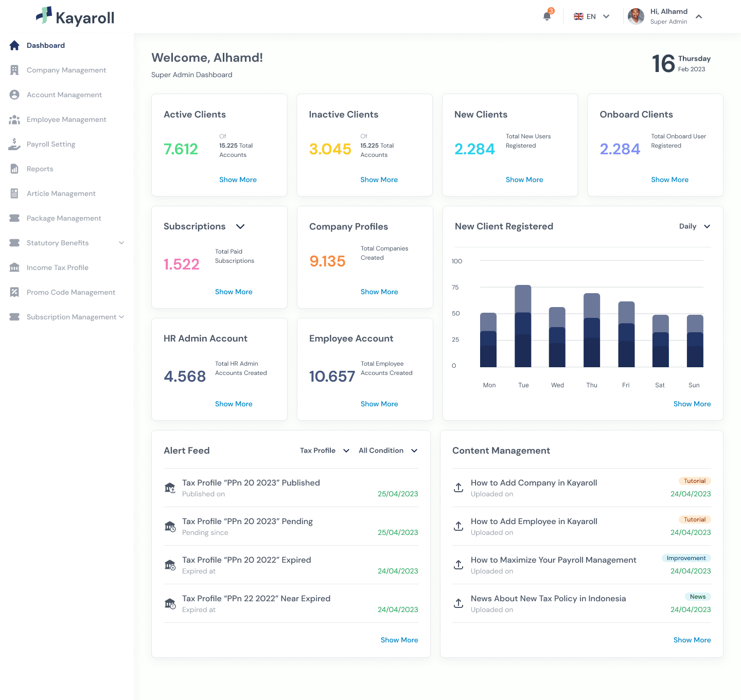Click the 10.657 employee accounts value
Screen dimensions: 741x700
pos(332,376)
